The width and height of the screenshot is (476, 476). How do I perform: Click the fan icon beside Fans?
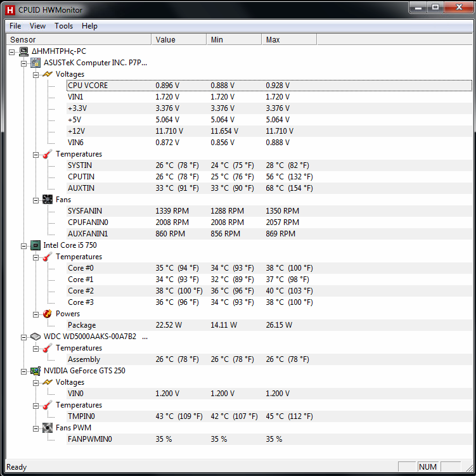(48, 200)
